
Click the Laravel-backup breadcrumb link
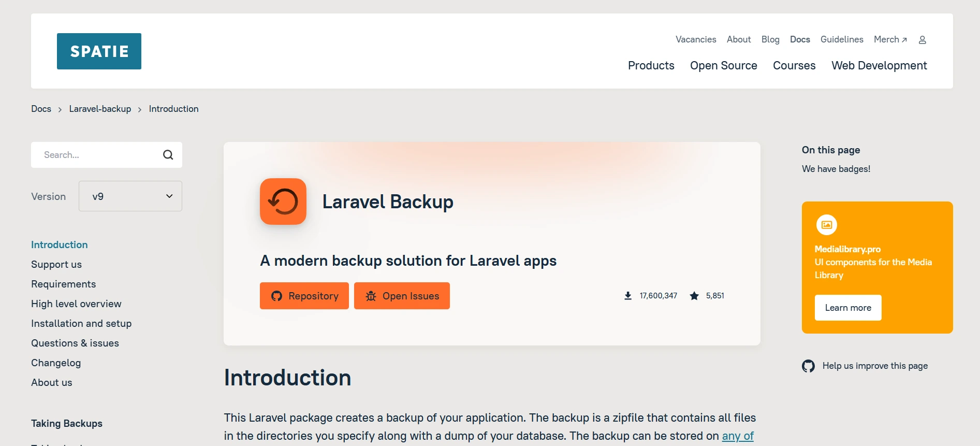tap(100, 109)
